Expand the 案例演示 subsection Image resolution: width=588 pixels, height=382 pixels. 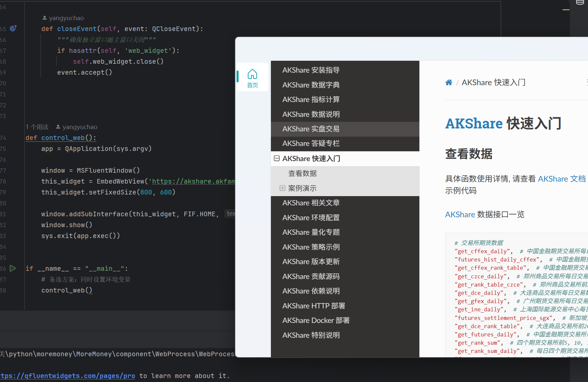click(282, 188)
